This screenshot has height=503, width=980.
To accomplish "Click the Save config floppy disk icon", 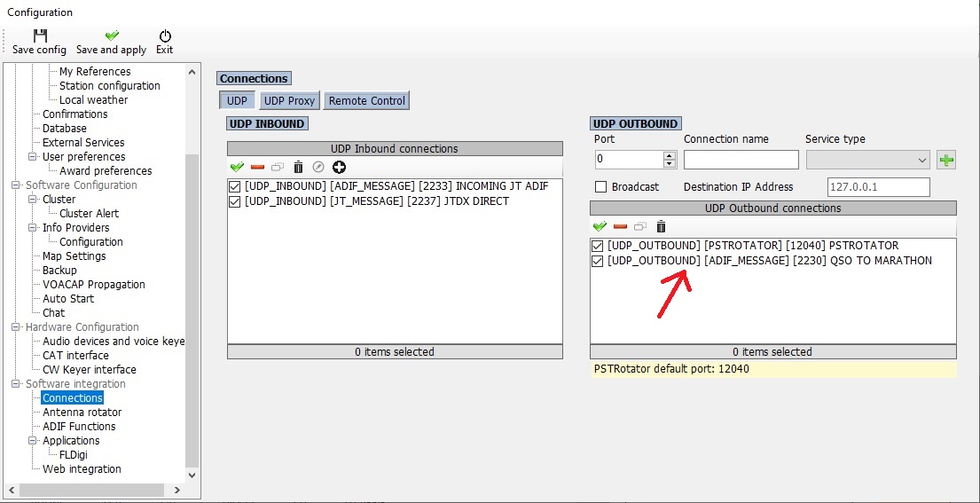I will pyautogui.click(x=40, y=35).
